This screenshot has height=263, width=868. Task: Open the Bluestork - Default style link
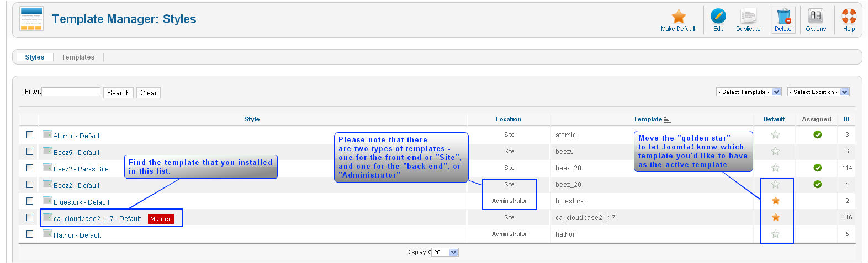[82, 202]
